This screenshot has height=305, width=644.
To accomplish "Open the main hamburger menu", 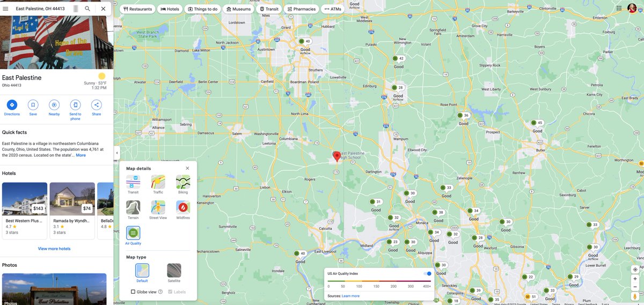I will coord(5,9).
